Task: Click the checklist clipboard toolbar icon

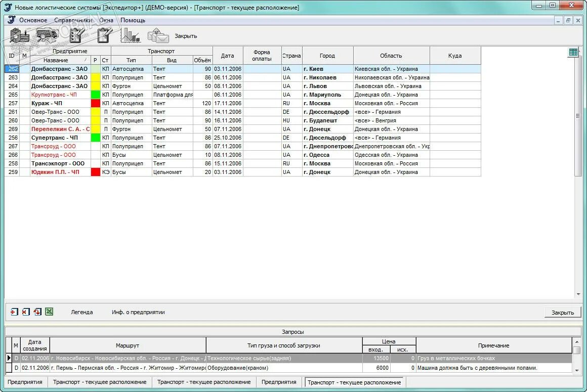Action: point(77,36)
